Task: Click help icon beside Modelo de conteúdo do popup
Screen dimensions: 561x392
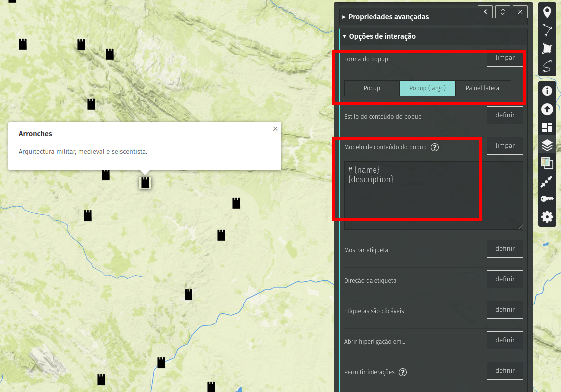Action: click(x=435, y=147)
